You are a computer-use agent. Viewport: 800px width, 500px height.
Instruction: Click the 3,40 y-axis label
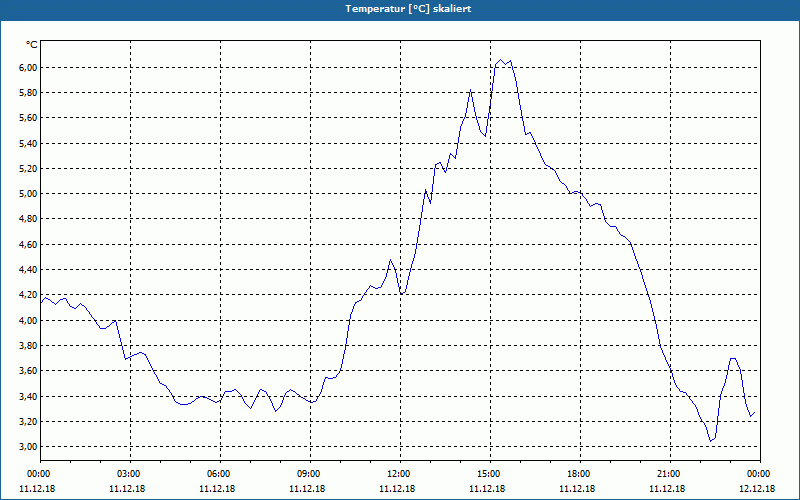tap(28, 396)
